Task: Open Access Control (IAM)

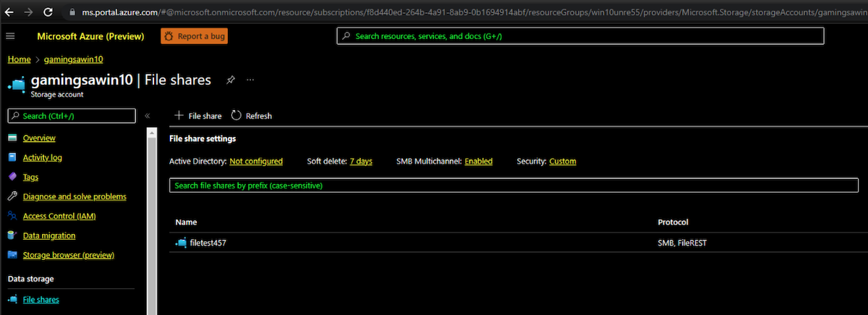Action: 59,216
